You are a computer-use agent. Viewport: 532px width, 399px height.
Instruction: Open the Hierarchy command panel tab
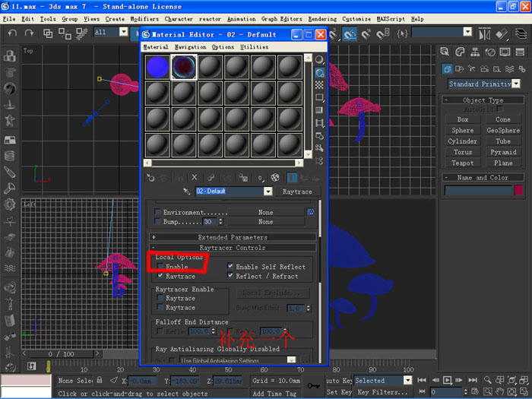pos(475,52)
